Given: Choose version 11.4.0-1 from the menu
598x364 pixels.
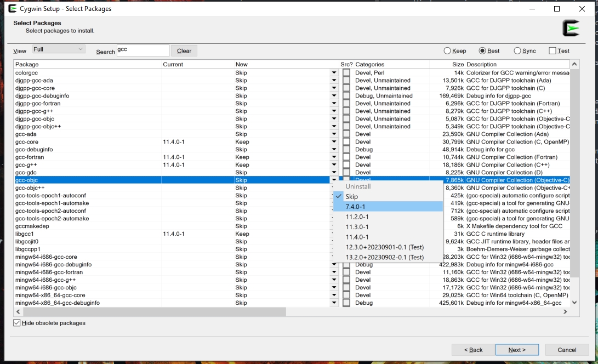Looking at the screenshot, I should tap(388, 237).
